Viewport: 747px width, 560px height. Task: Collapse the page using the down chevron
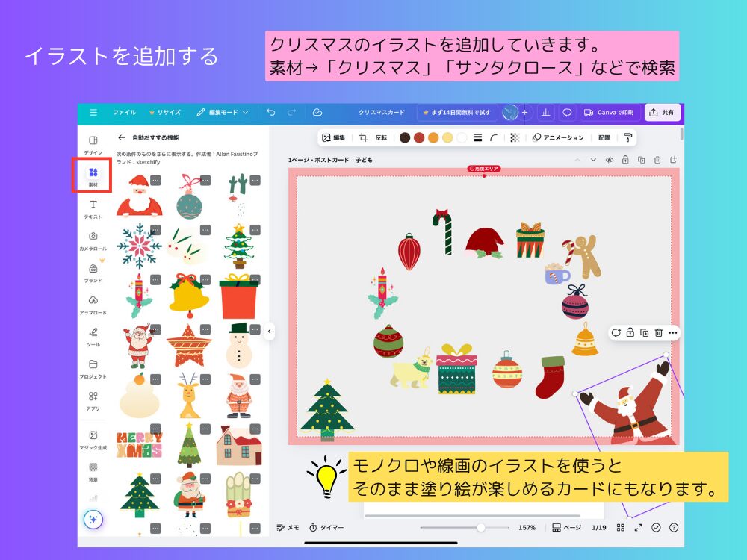click(594, 158)
